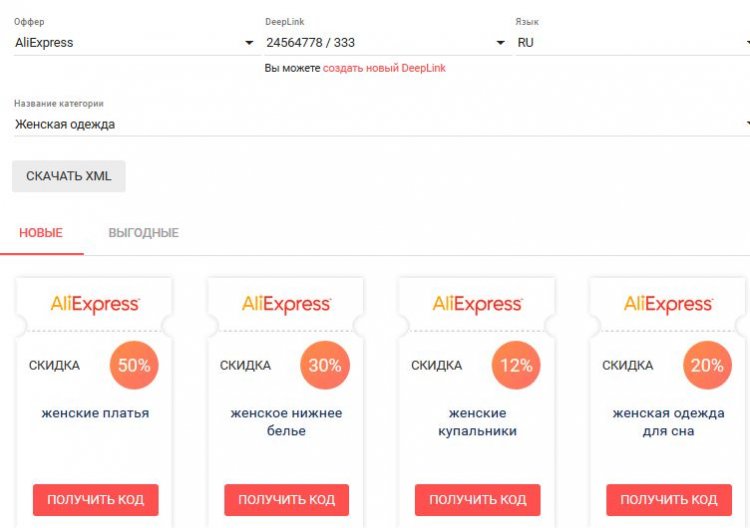Expand the DeepLink dropdown 24564778 / 333

click(388, 43)
